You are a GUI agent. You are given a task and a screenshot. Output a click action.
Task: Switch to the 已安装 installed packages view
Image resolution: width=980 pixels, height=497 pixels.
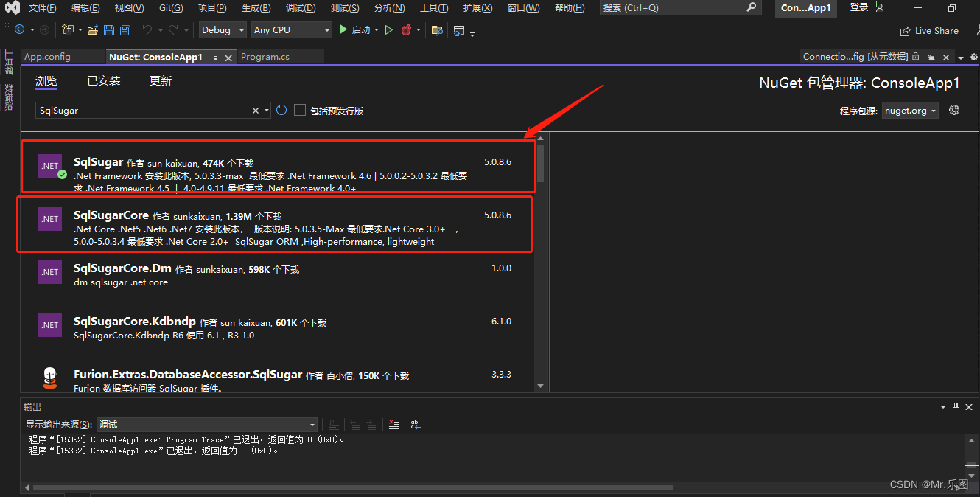pyautogui.click(x=103, y=80)
